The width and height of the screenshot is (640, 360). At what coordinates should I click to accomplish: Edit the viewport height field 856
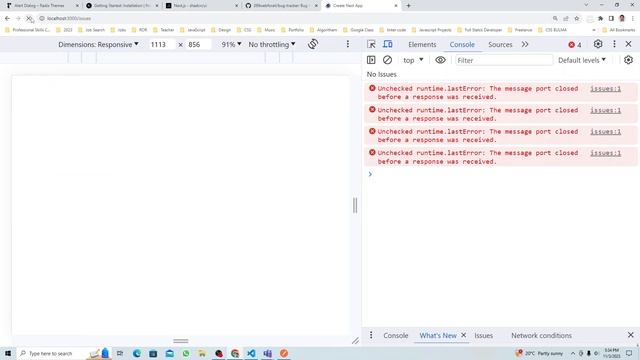coord(198,44)
